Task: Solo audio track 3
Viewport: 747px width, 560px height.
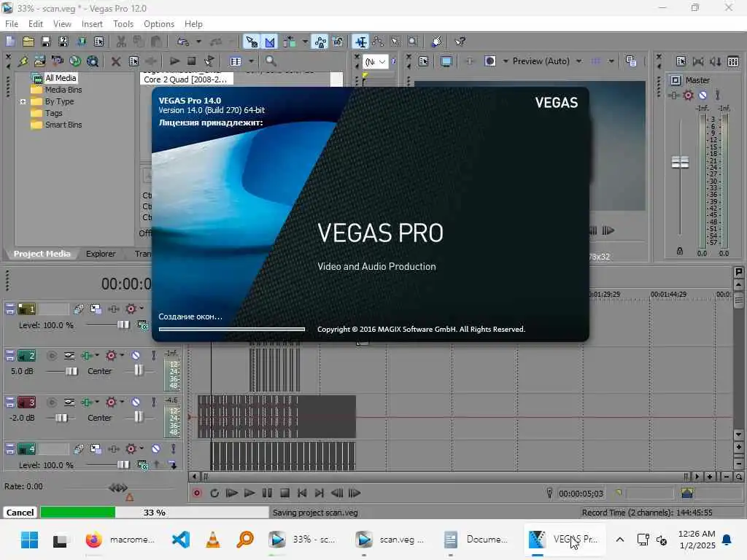Action: coord(153,402)
